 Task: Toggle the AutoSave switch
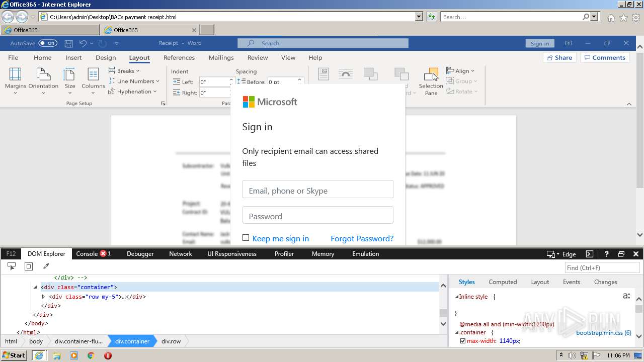[48, 43]
